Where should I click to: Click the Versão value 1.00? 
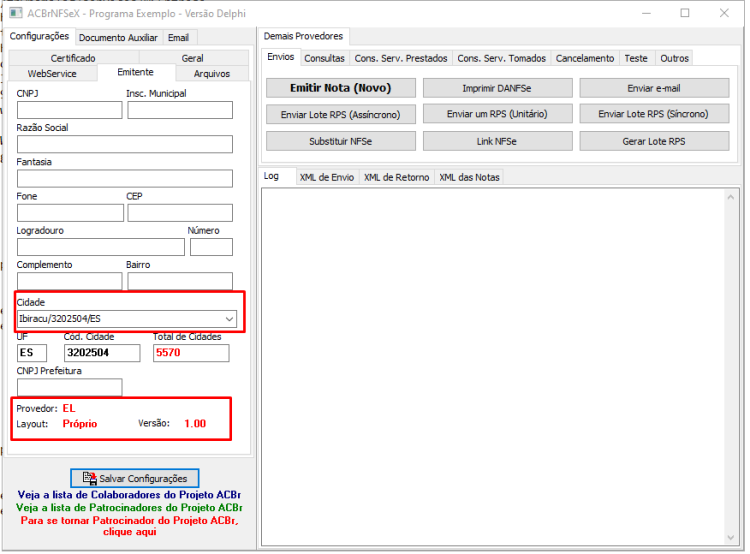[195, 424]
